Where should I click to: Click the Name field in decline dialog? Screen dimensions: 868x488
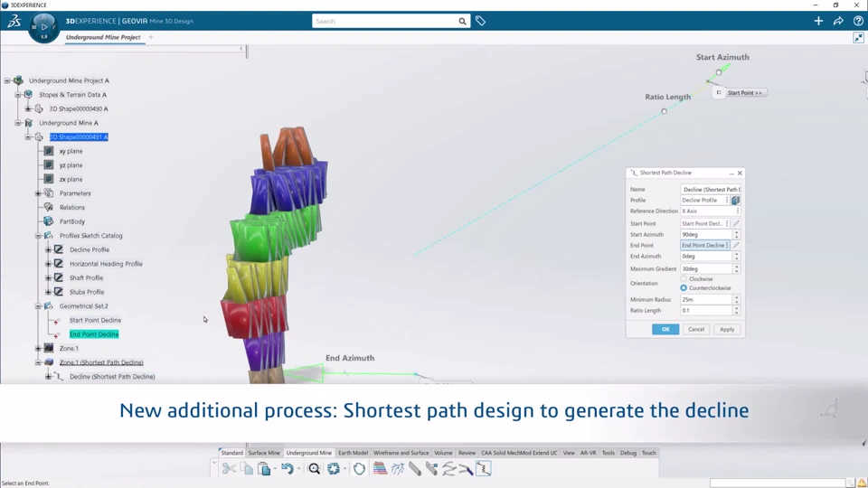(711, 189)
